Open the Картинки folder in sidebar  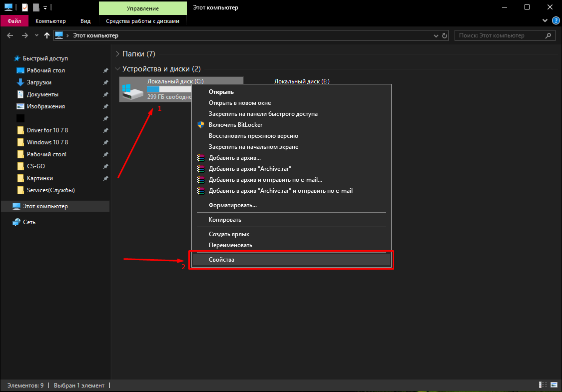(x=39, y=178)
